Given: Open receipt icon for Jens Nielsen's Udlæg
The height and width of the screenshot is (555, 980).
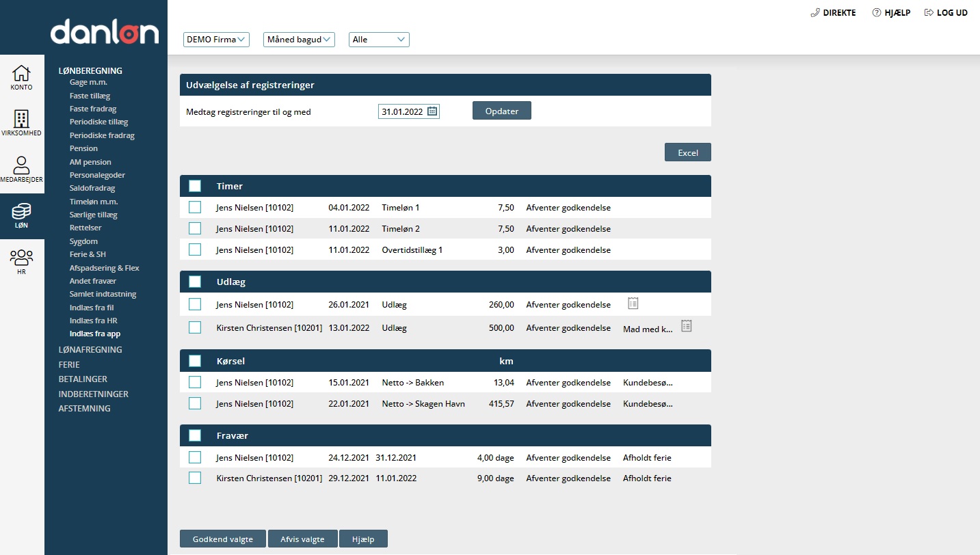Looking at the screenshot, I should pos(633,303).
